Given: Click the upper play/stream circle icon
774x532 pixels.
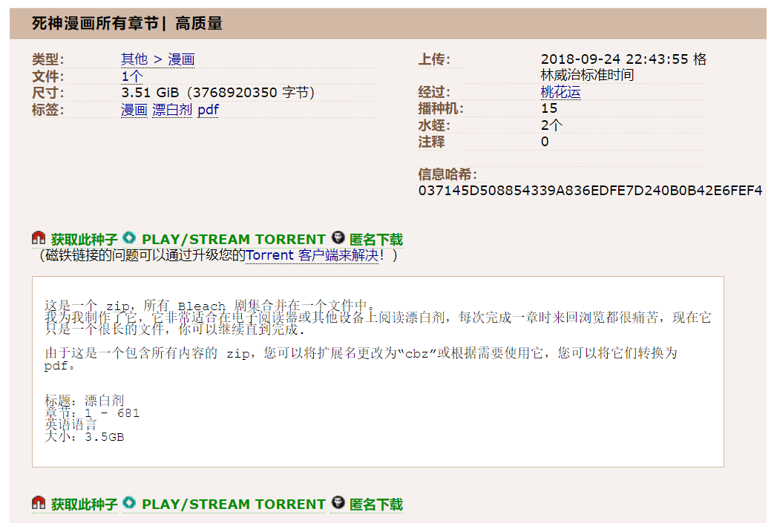Looking at the screenshot, I should [x=129, y=237].
